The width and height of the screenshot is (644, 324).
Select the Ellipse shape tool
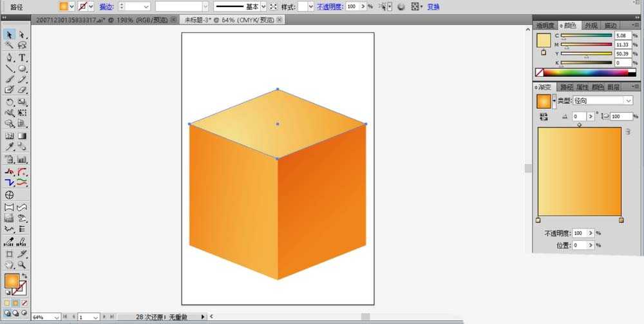[22, 68]
